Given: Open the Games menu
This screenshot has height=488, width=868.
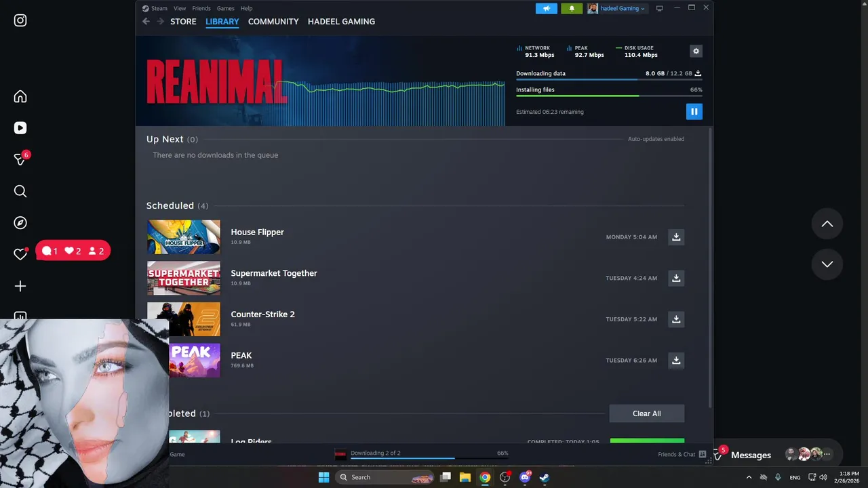Looking at the screenshot, I should point(226,8).
